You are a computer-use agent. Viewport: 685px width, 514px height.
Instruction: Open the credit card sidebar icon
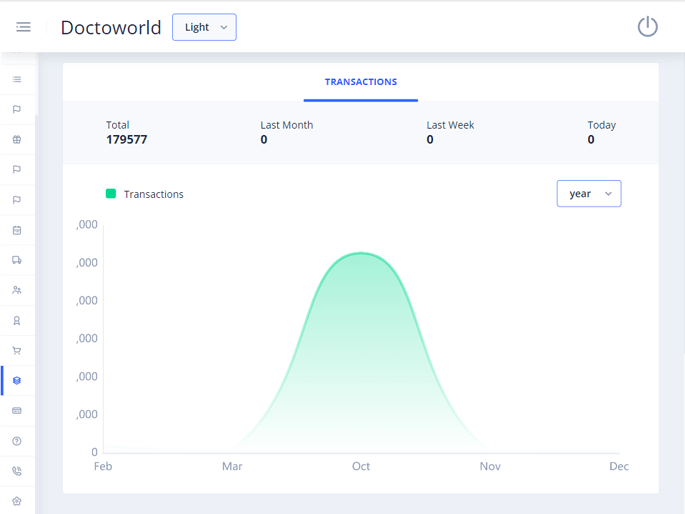17,411
